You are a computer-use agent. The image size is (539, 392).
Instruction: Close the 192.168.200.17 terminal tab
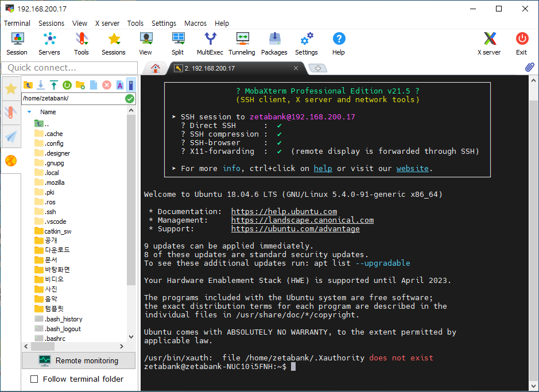pyautogui.click(x=296, y=68)
